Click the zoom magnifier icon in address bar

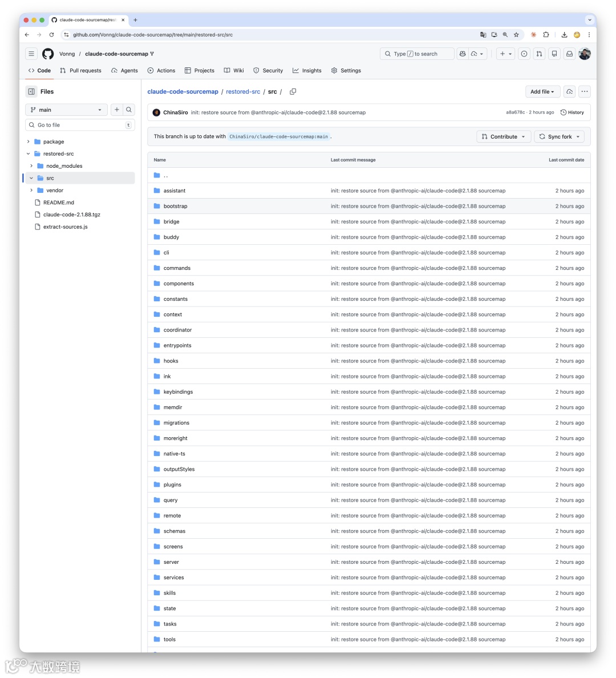pos(505,35)
